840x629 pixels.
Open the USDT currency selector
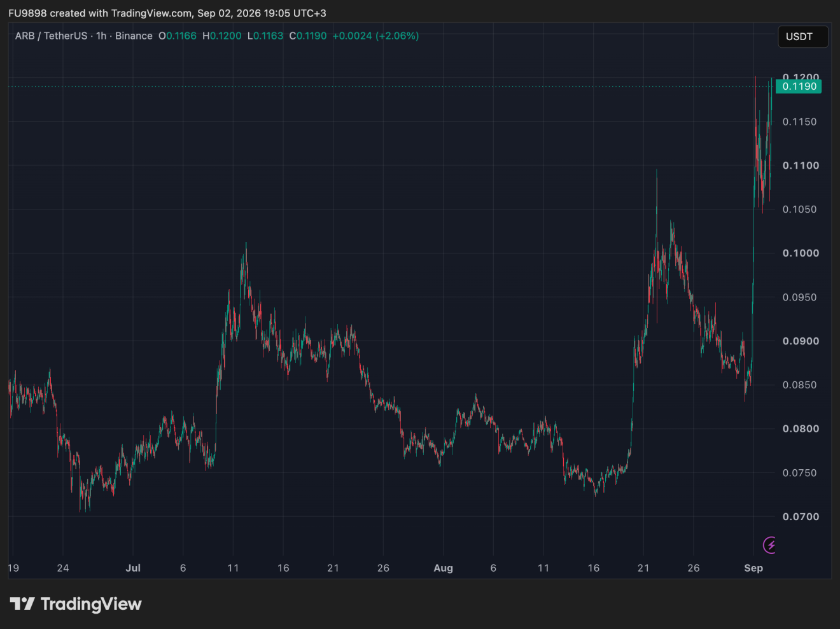803,37
